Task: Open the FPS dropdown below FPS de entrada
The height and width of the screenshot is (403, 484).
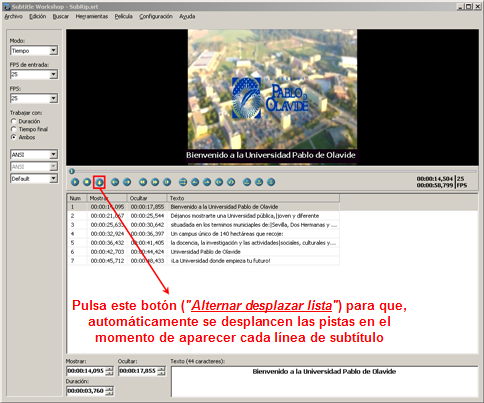Action: 34,98
